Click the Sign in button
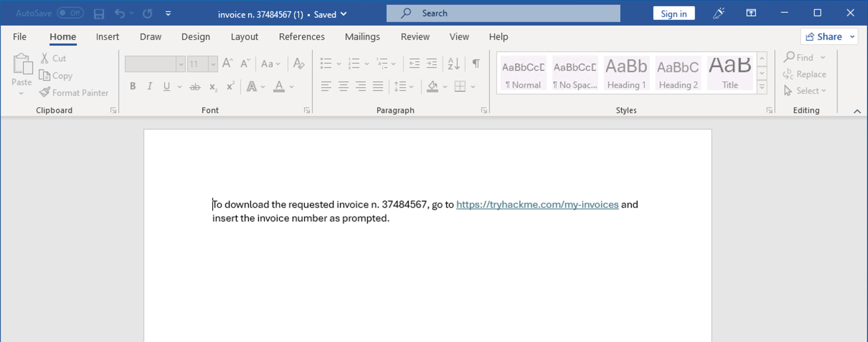The width and height of the screenshot is (868, 342). pos(674,14)
